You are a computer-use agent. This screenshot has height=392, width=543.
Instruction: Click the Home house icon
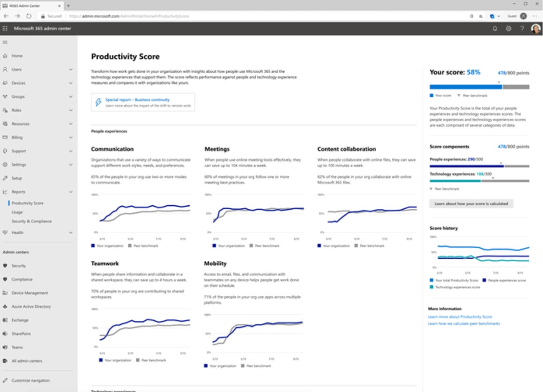[5, 56]
